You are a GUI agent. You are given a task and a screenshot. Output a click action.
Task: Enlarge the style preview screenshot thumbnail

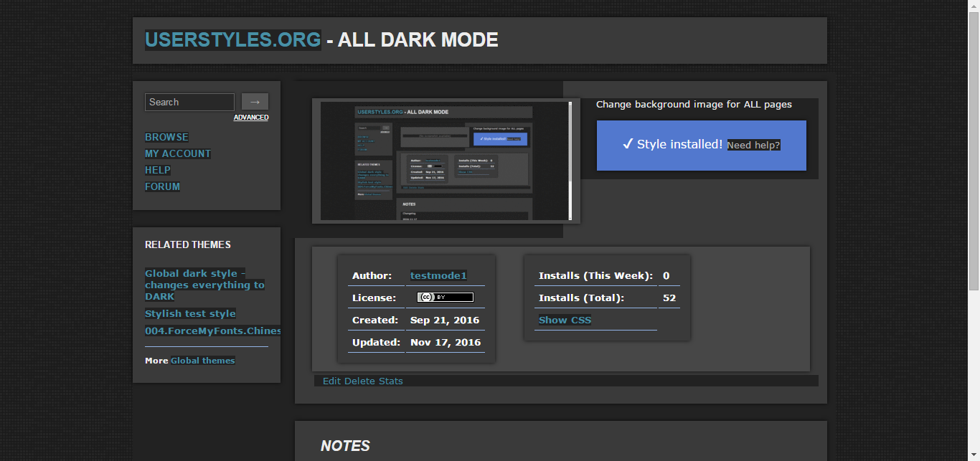pyautogui.click(x=446, y=161)
